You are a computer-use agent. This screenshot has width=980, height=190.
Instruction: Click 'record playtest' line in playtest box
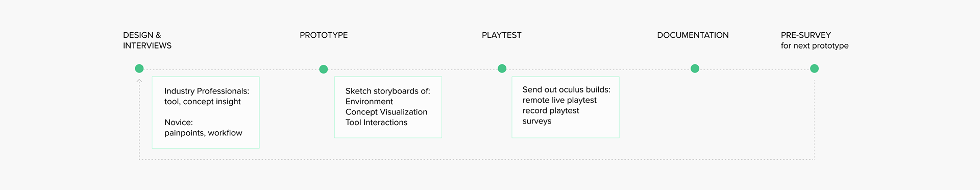551,111
